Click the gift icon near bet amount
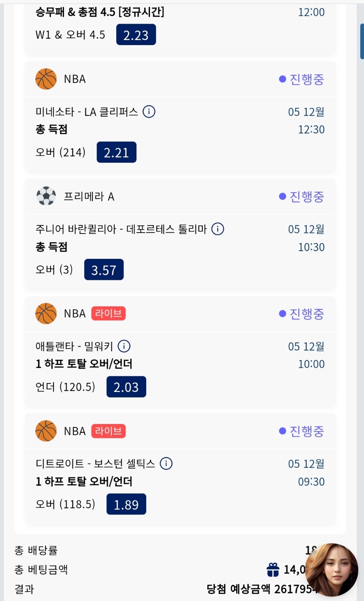Screen dimensions: 364x601 [273, 570]
